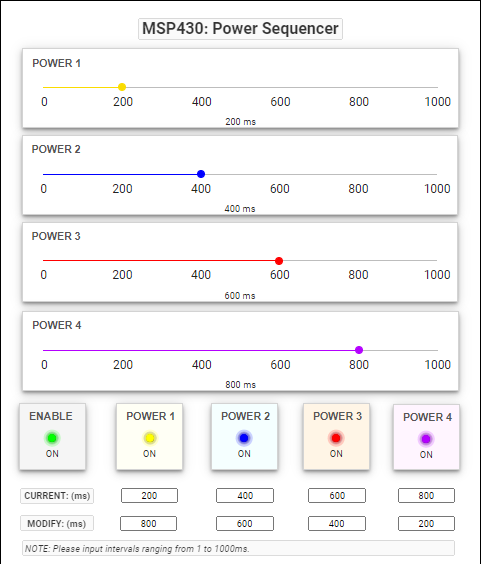Click the CURRENT field showing 400
Screen dimensions: 481x564
(245, 496)
